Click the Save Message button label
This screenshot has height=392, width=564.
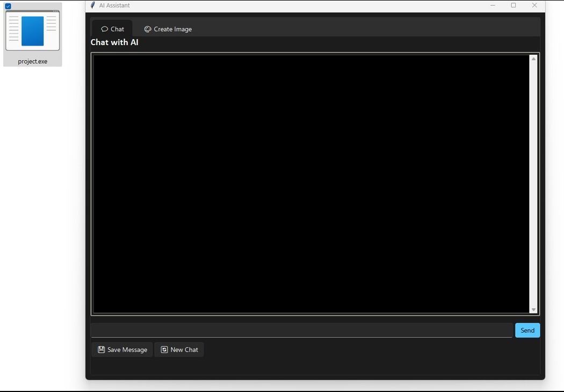click(x=127, y=350)
